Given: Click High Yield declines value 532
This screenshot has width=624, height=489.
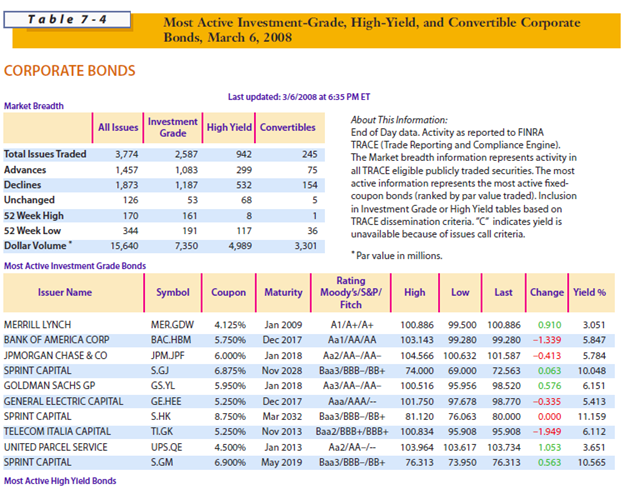Looking at the screenshot, I should 244,185.
